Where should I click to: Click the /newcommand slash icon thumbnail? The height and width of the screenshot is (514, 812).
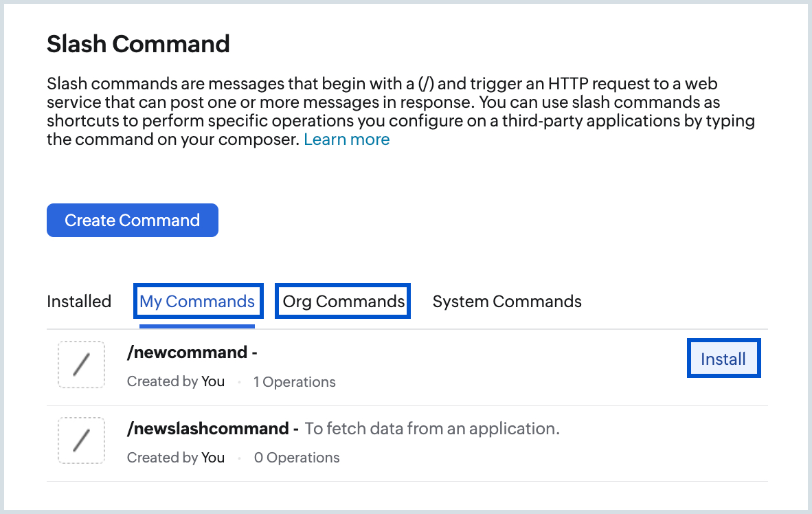point(81,364)
